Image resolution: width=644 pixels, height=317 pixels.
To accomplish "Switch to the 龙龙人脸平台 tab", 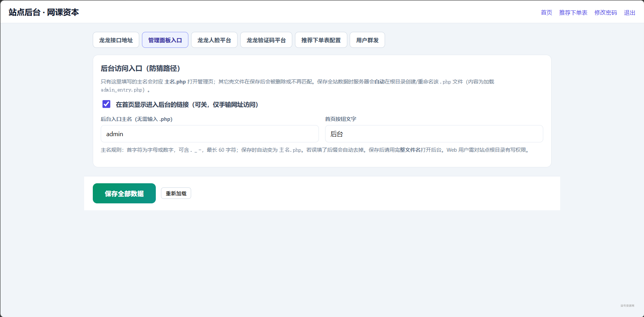I will [x=214, y=40].
